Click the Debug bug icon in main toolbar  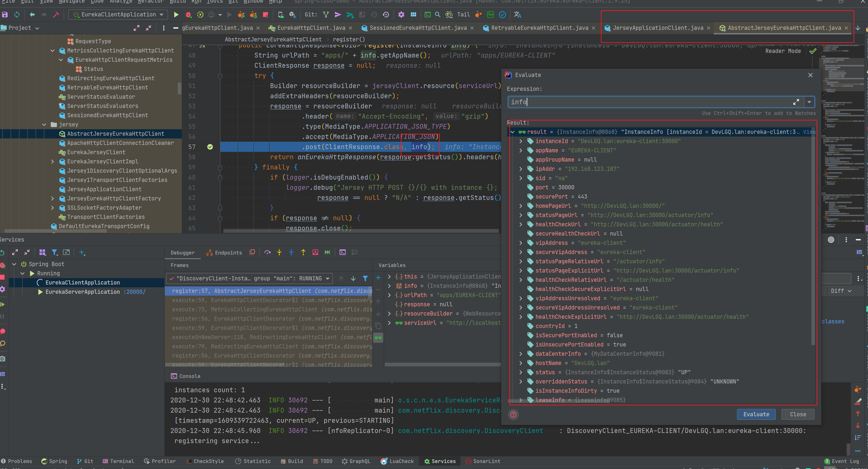(188, 15)
